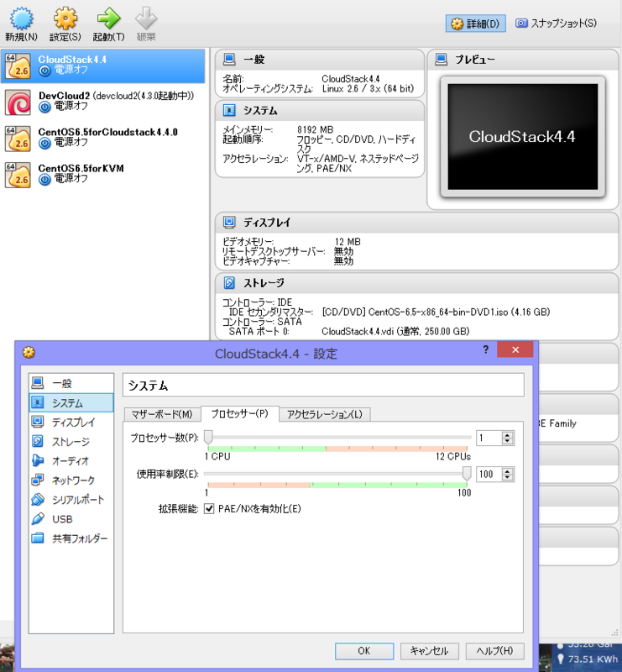This screenshot has width=622, height=672.
Task: Click OK in the settings dialog
Action: click(x=364, y=651)
